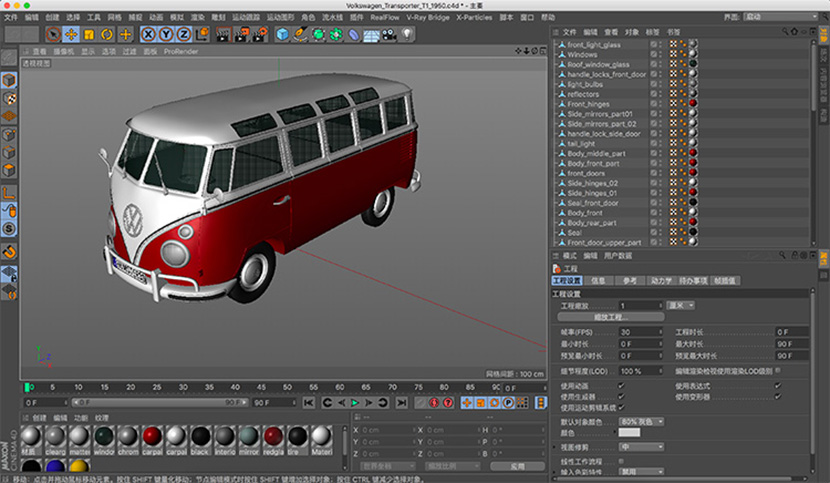
Task: Add a camera object
Action: (x=389, y=35)
